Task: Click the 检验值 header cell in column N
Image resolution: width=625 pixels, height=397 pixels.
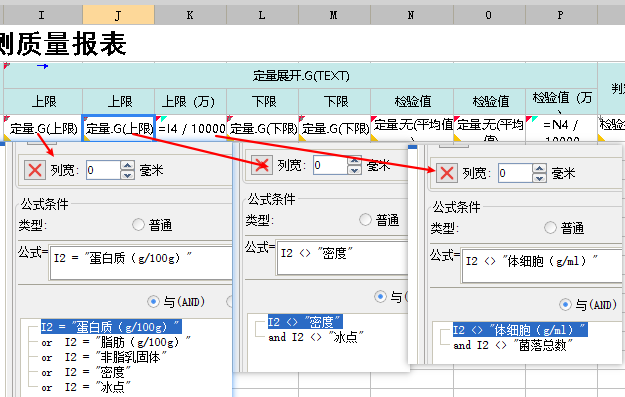Action: pos(412,101)
